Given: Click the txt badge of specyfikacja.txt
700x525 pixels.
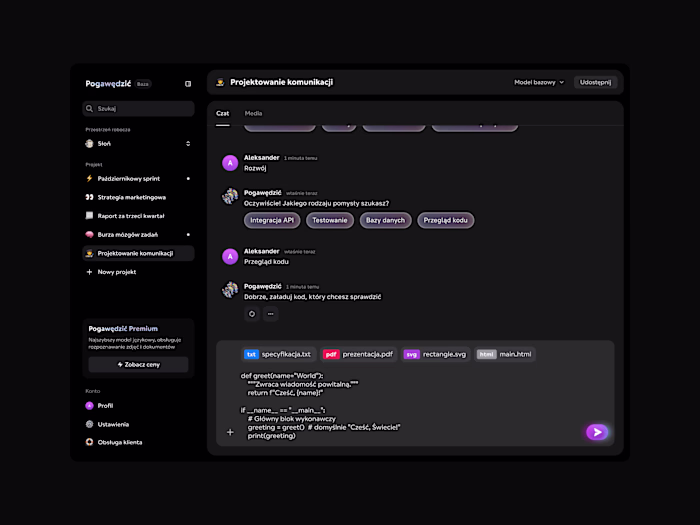Looking at the screenshot, I should click(251, 354).
